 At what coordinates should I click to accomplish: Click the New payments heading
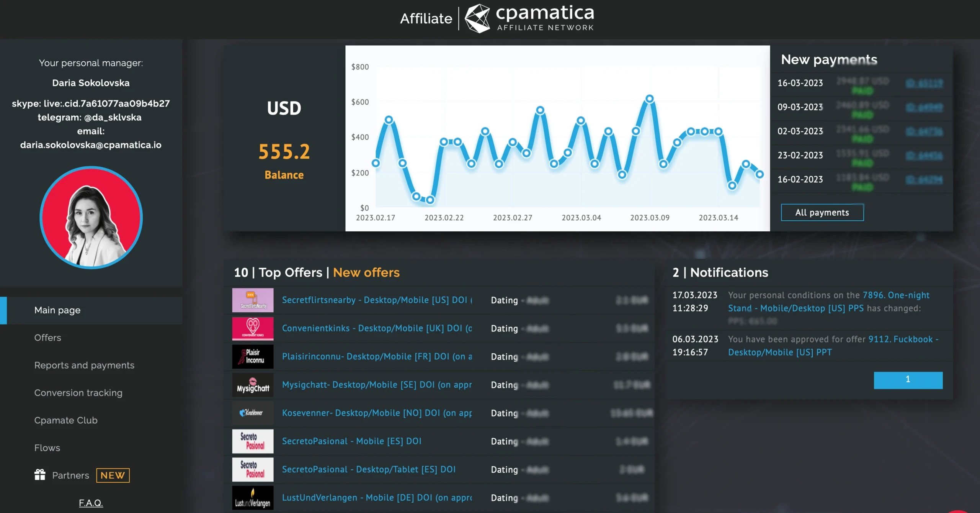(829, 59)
